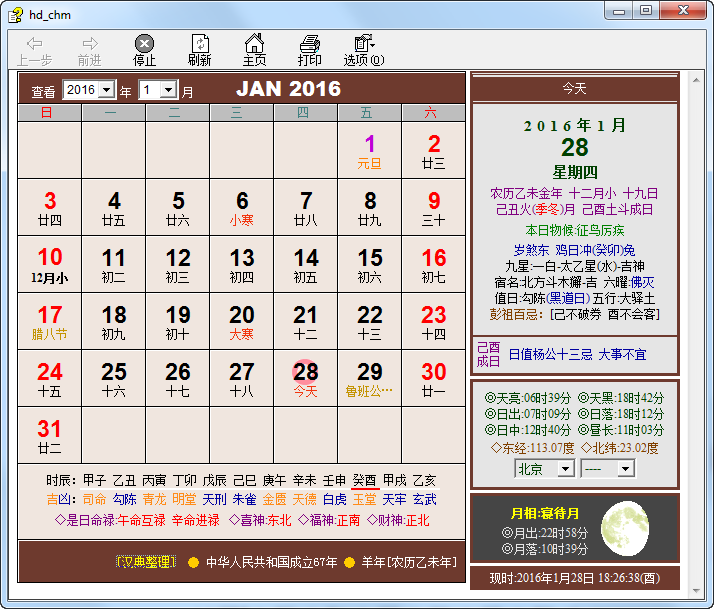
Task: Select January 2 廿三 cell
Action: coord(434,151)
